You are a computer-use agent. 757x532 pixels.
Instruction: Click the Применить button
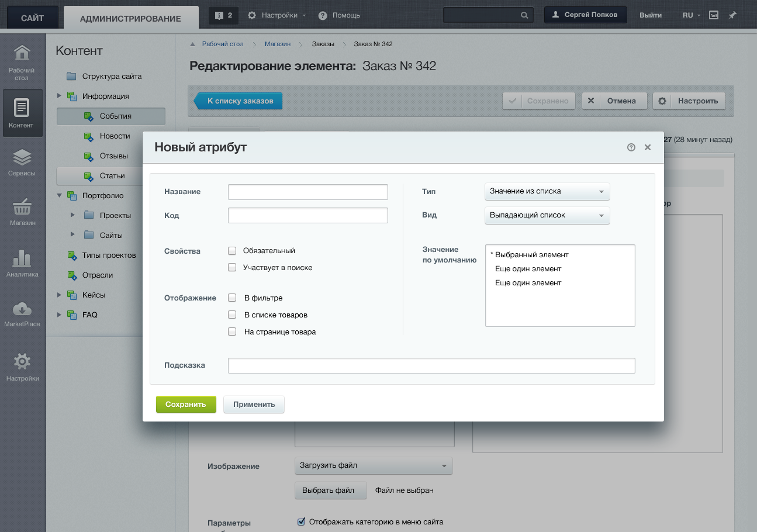254,405
